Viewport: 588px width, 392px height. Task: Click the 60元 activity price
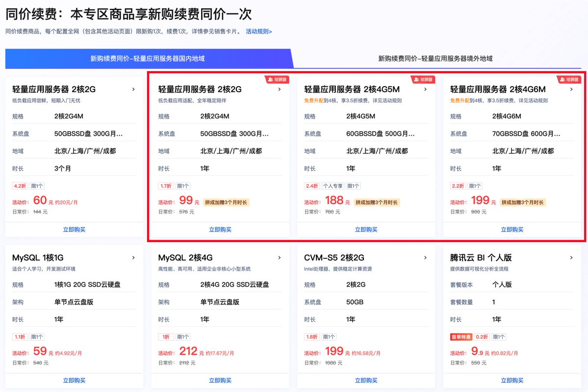[43, 200]
